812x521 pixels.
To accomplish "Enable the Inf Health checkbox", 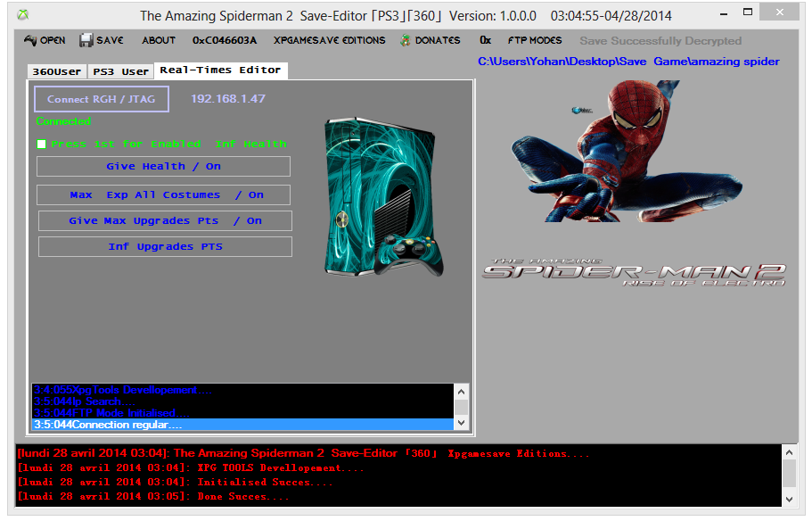I will click(42, 145).
